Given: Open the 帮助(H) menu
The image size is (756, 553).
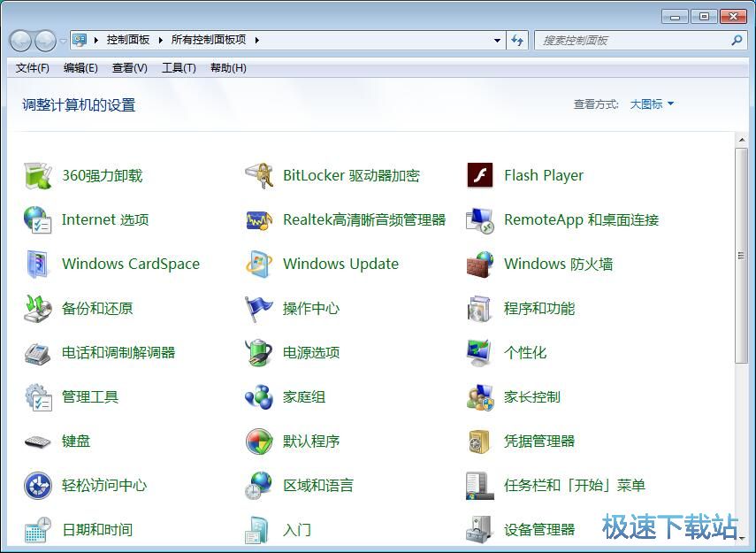Looking at the screenshot, I should pyautogui.click(x=228, y=68).
